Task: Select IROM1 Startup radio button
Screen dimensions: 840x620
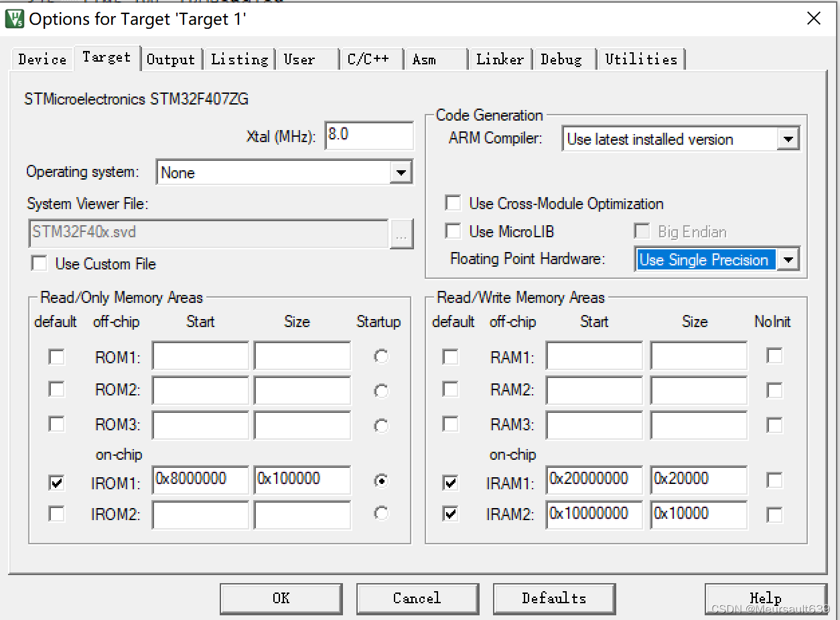Action: click(381, 481)
